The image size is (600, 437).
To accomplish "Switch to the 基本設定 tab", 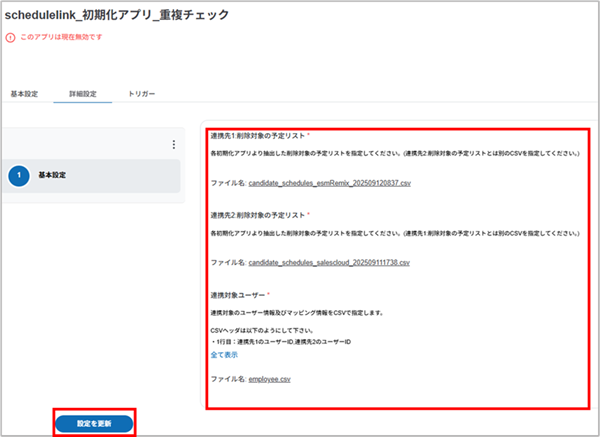I will 24,94.
